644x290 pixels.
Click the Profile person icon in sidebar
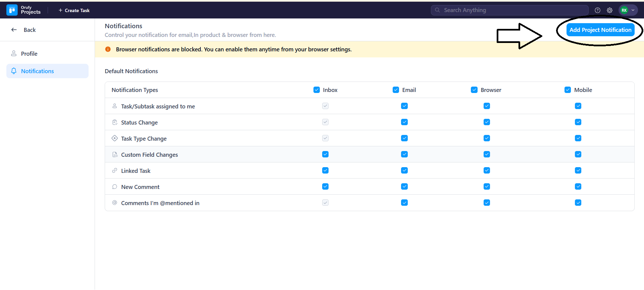pyautogui.click(x=14, y=53)
